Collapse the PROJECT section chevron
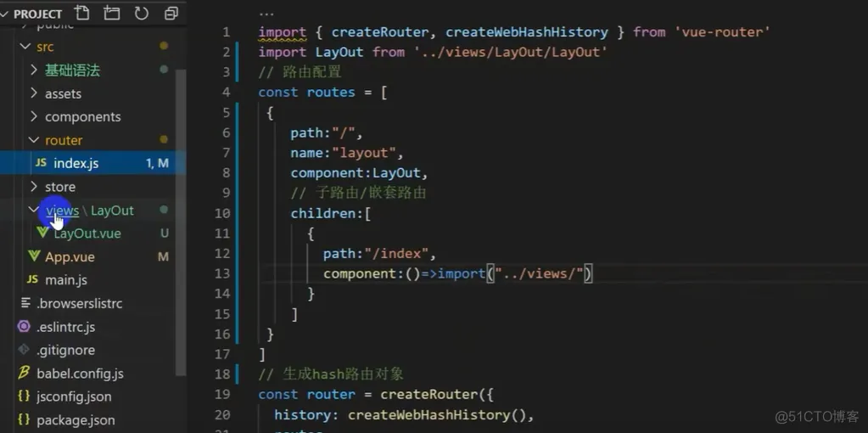Image resolution: width=868 pixels, height=433 pixels. pyautogui.click(x=4, y=14)
